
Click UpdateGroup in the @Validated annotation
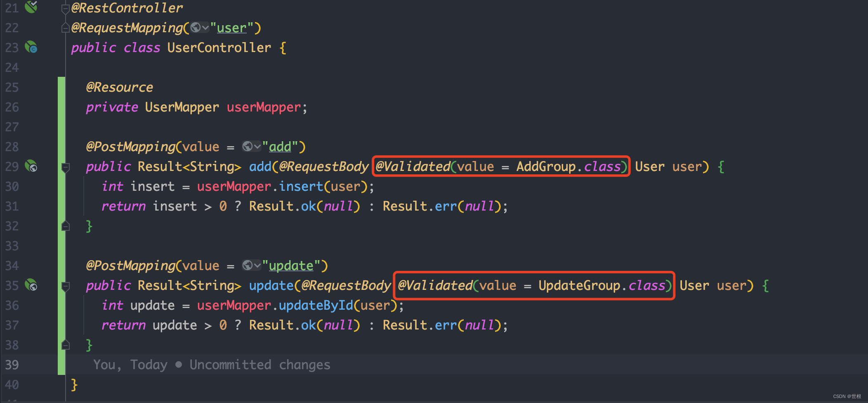click(580, 286)
